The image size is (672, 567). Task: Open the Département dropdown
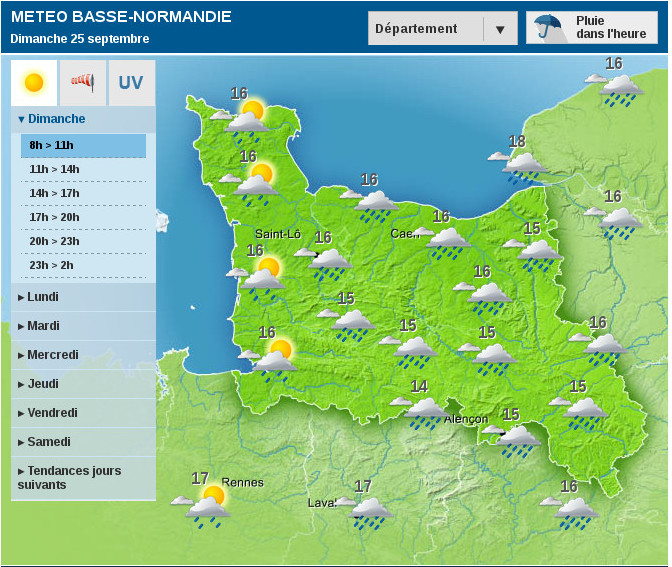tap(442, 29)
